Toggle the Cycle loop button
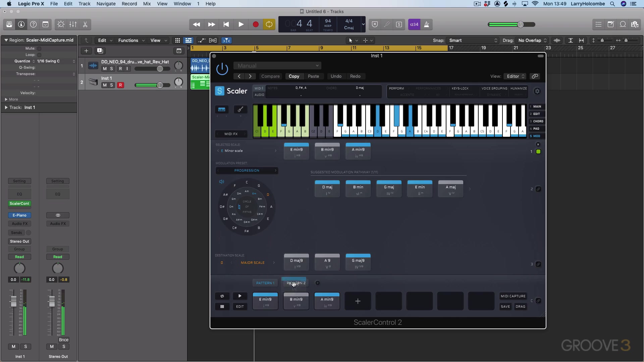This screenshot has height=362, width=644. click(x=269, y=24)
